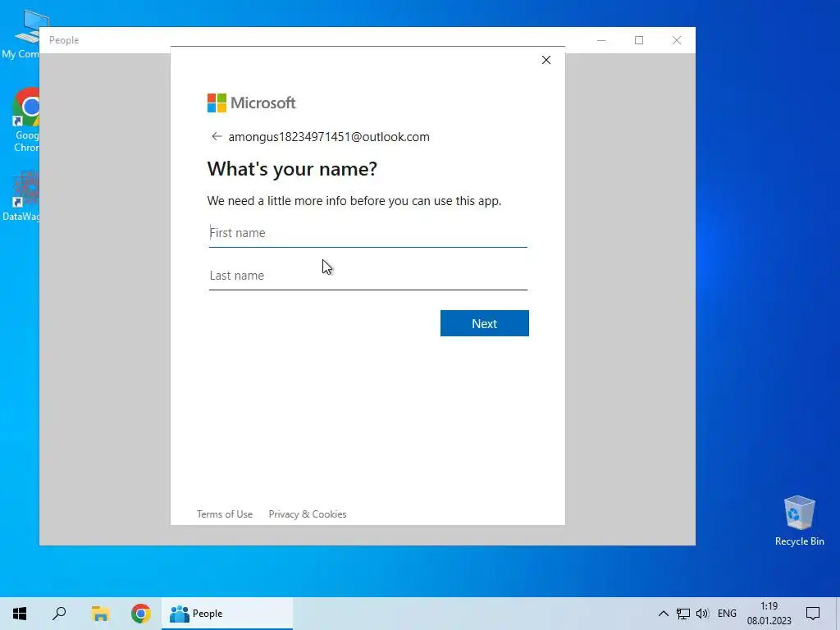Open the volume speaker tray icon
Image resolution: width=840 pixels, height=630 pixels.
tap(702, 614)
